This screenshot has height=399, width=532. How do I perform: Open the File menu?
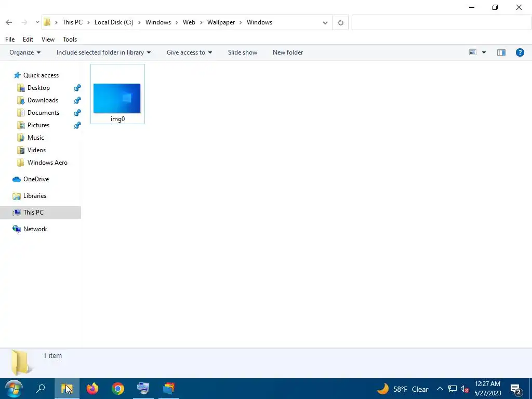point(10,39)
